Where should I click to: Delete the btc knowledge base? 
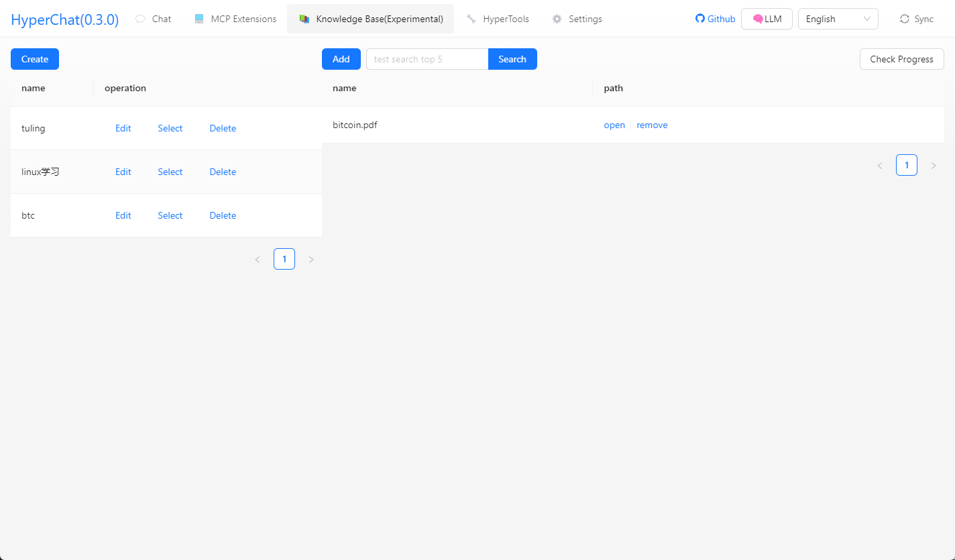223,215
